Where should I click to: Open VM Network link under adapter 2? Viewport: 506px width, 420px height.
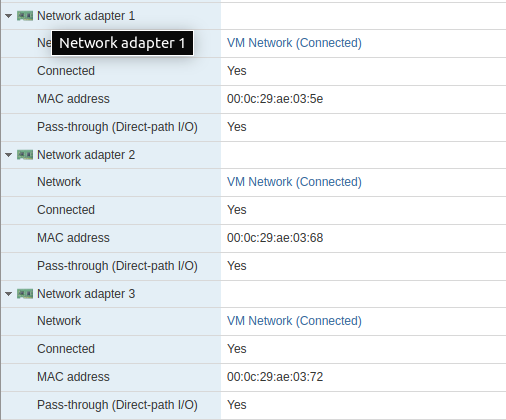point(294,182)
